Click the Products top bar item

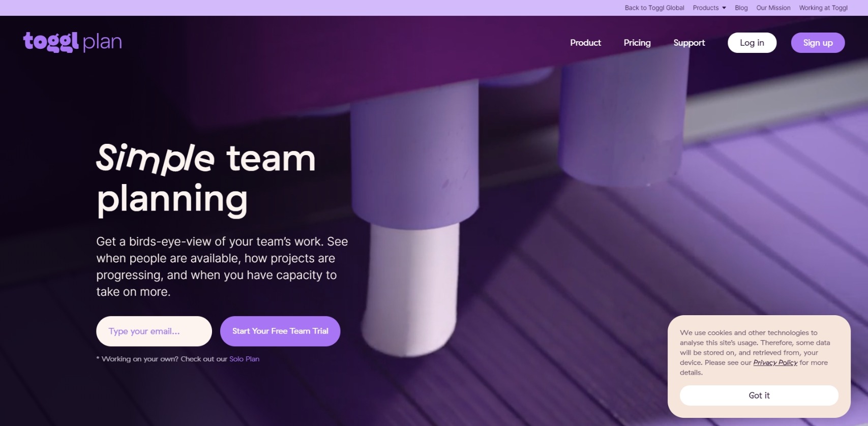(x=706, y=8)
